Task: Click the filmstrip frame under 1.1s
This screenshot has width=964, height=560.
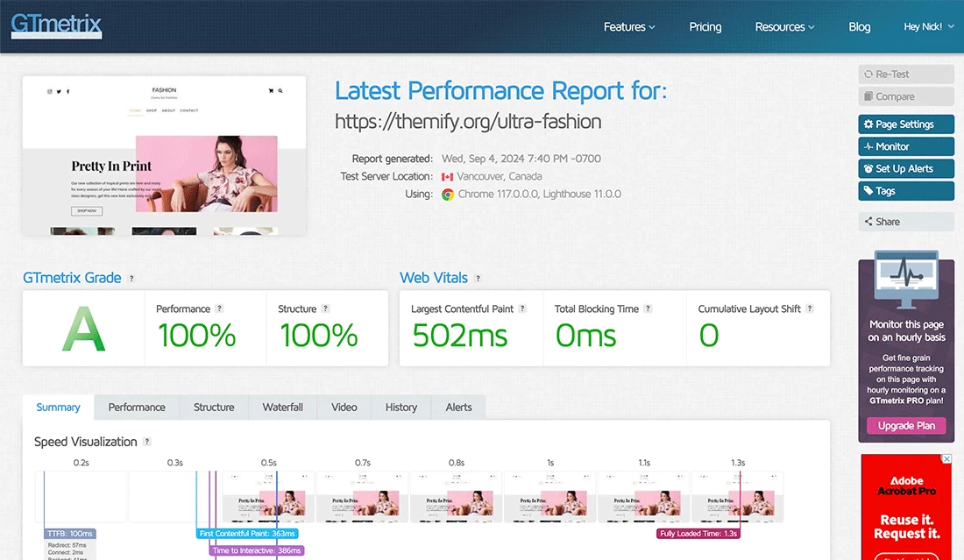Action: pos(644,497)
